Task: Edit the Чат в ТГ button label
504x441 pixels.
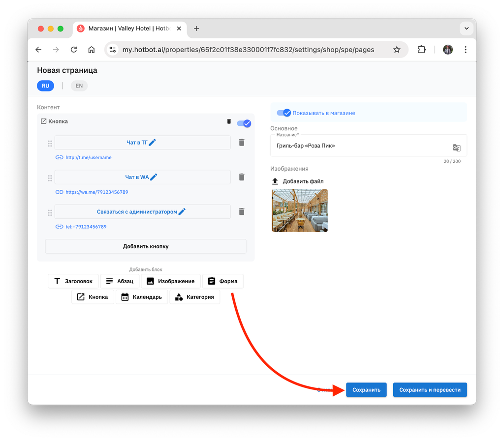Action: 153,142
